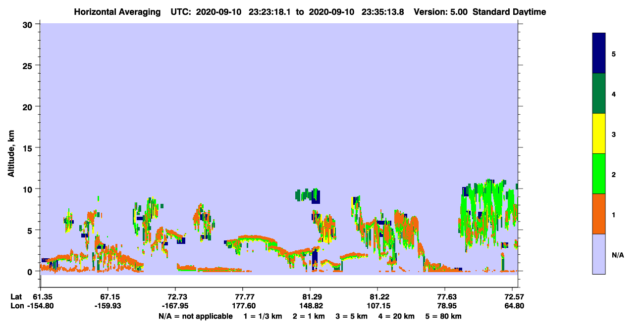Click the '1 = 1/3 km' legend text
The height and width of the screenshot is (330, 644).
[263, 316]
